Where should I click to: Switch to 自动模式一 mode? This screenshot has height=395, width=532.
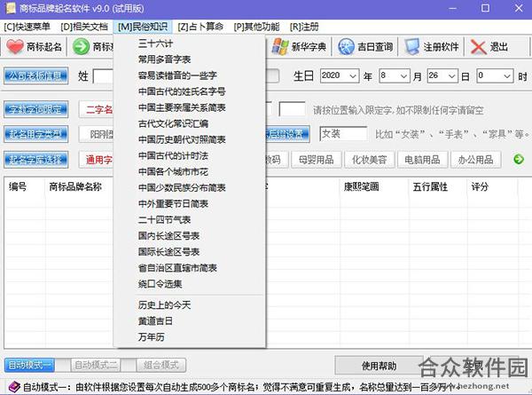[x=29, y=365]
